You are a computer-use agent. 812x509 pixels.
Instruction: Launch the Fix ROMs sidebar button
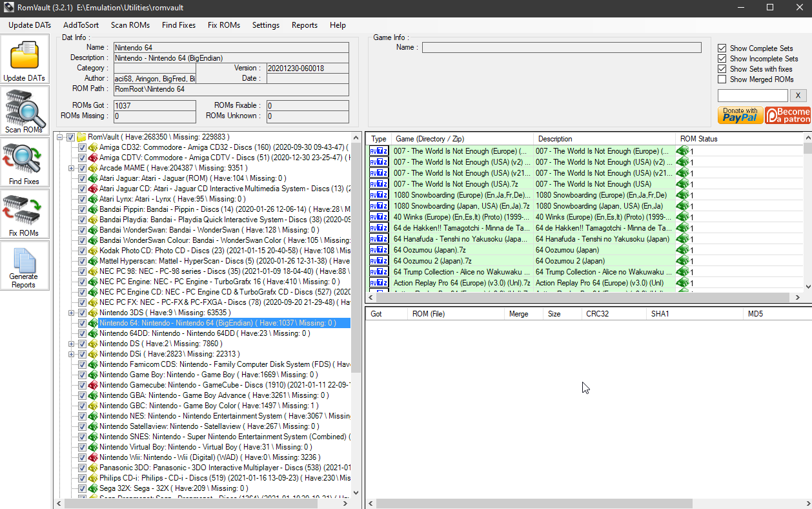click(x=25, y=214)
